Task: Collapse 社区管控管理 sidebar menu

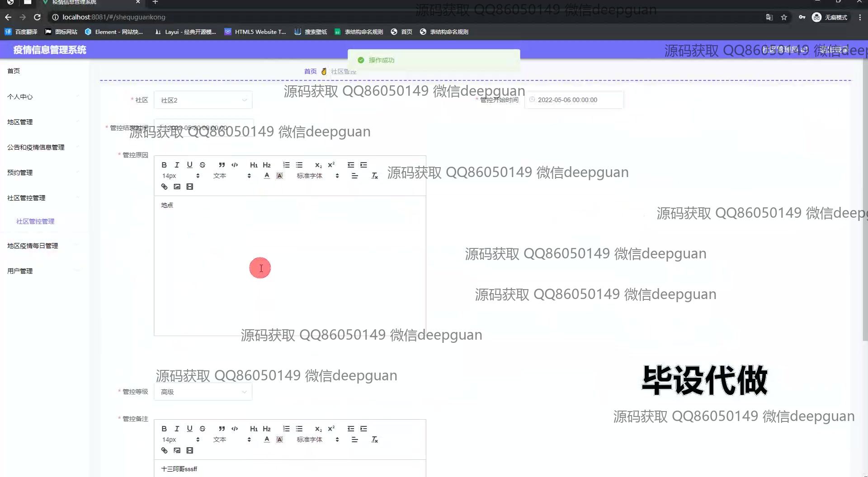Action: pyautogui.click(x=44, y=197)
